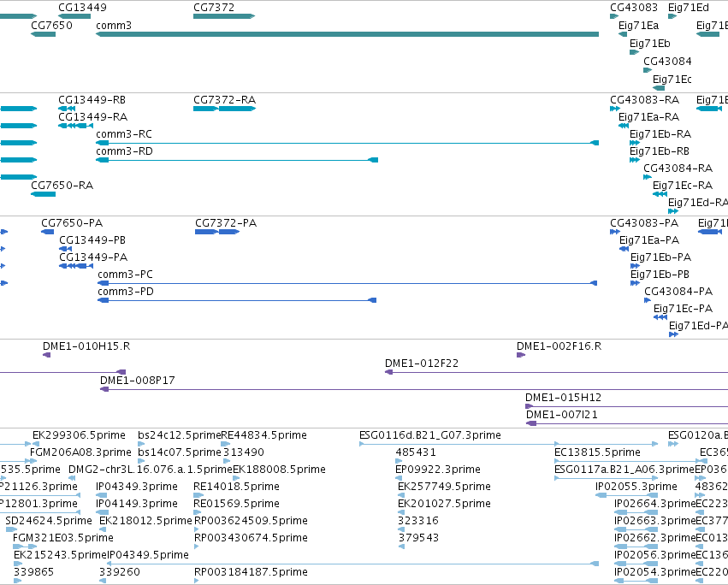Click the ESG0116d.B21_G07.3prime EST label
The image size is (728, 585).
[430, 435]
